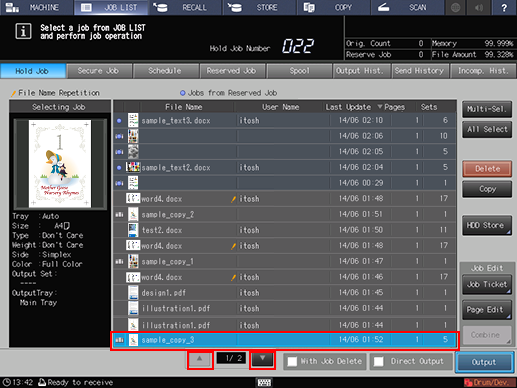Go to previous page with up arrow
The width and height of the screenshot is (517, 388).
200,360
